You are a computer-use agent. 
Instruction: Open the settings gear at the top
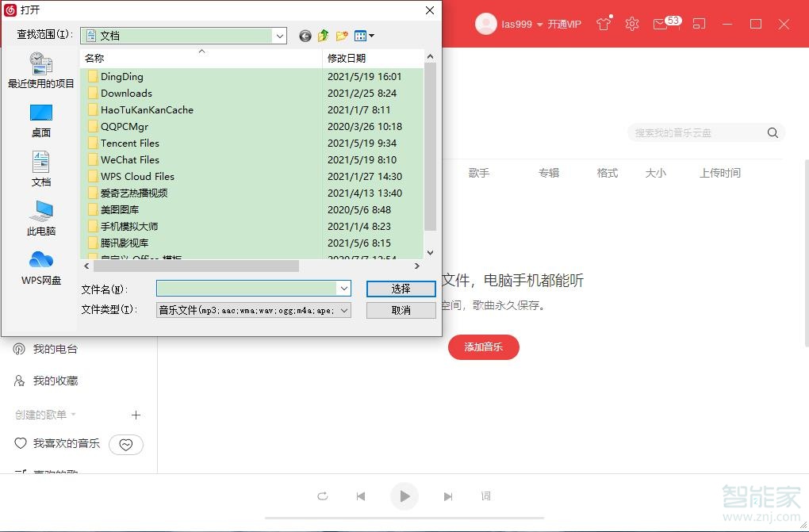click(x=631, y=24)
